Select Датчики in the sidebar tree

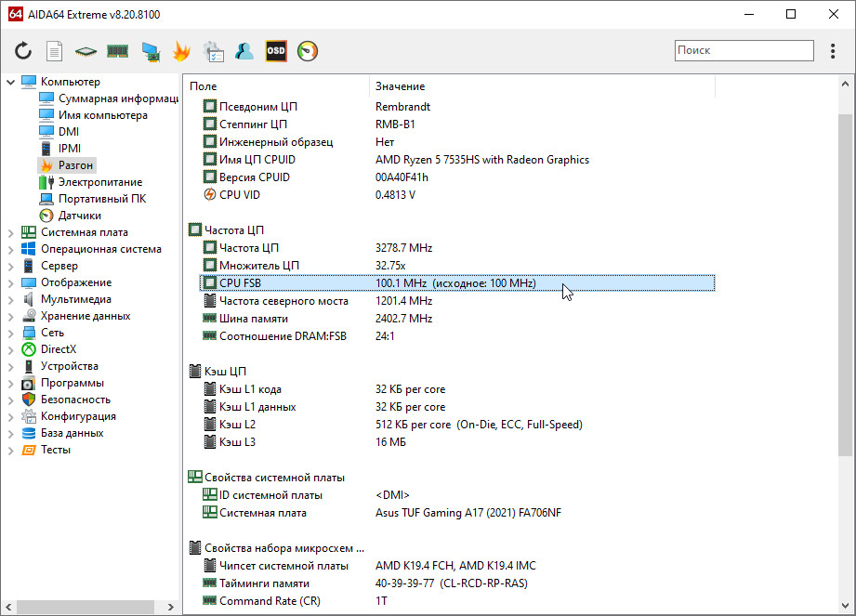point(80,216)
